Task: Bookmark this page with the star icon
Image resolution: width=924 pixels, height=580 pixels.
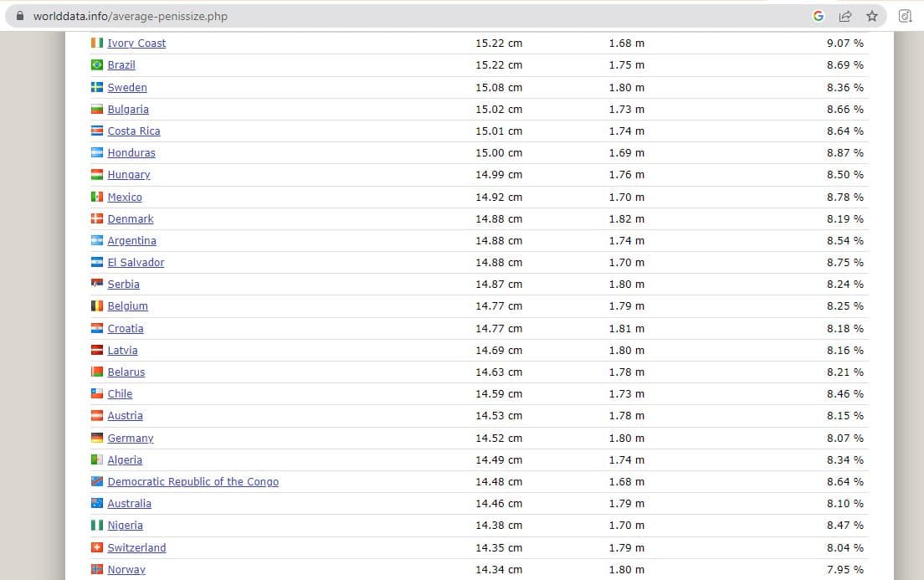Action: (x=872, y=16)
